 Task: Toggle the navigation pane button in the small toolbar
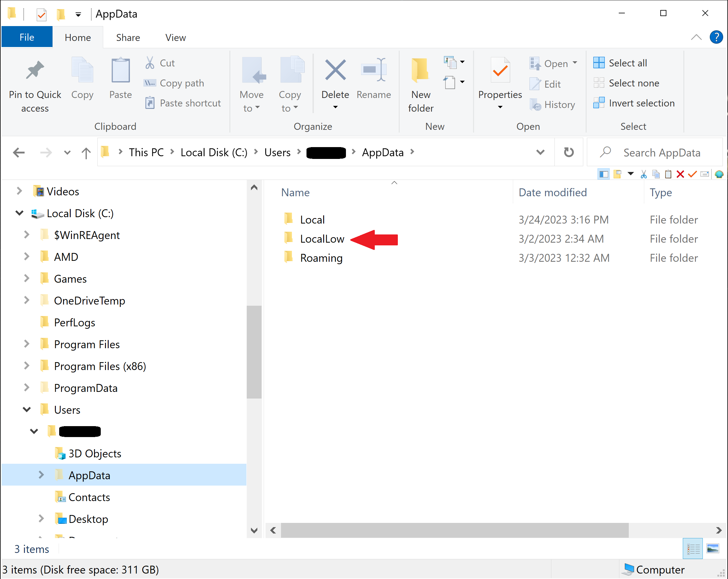coord(603,174)
